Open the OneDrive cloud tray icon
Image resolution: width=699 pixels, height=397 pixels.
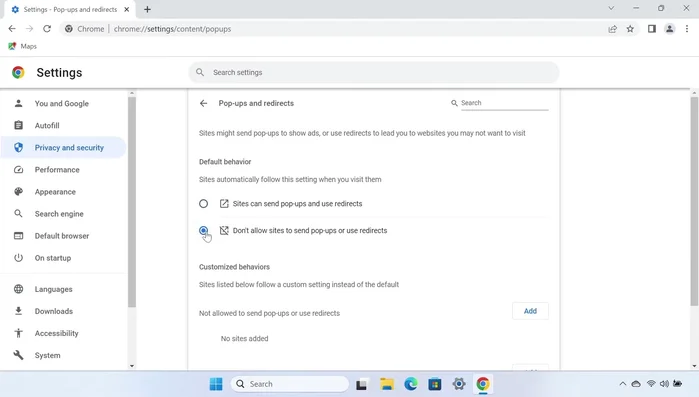(x=636, y=384)
